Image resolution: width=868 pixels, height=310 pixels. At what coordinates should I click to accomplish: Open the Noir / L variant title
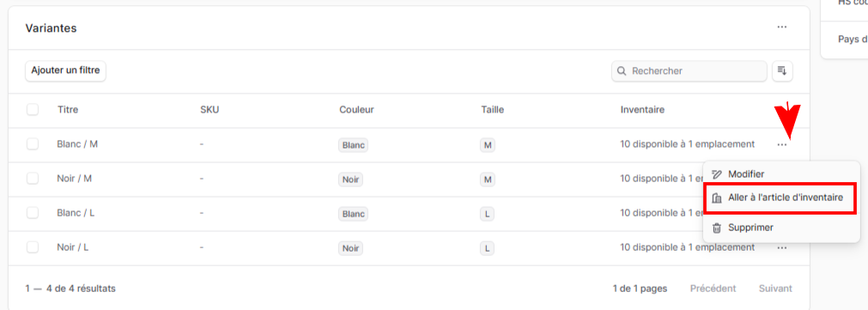tap(72, 247)
